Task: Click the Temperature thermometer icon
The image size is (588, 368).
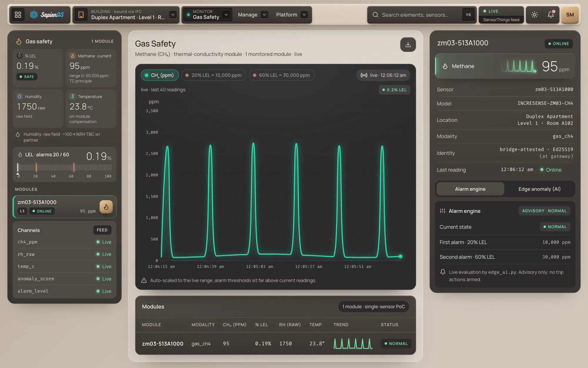Action: coord(73,96)
